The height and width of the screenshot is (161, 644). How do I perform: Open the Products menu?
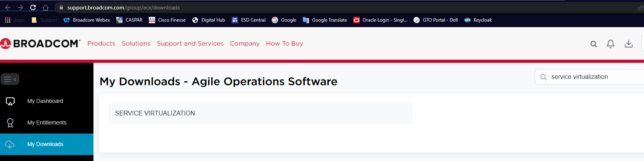pyautogui.click(x=101, y=44)
